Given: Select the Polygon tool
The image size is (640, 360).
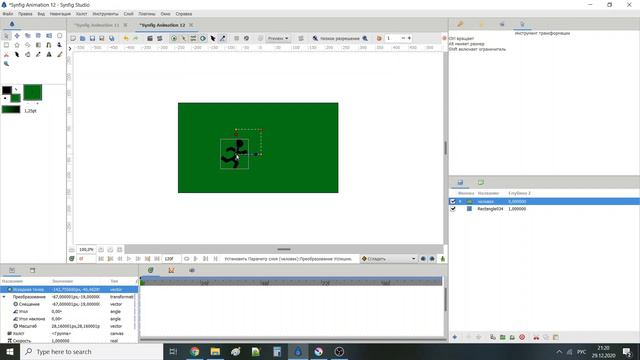Looking at the screenshot, I should click(27, 45).
